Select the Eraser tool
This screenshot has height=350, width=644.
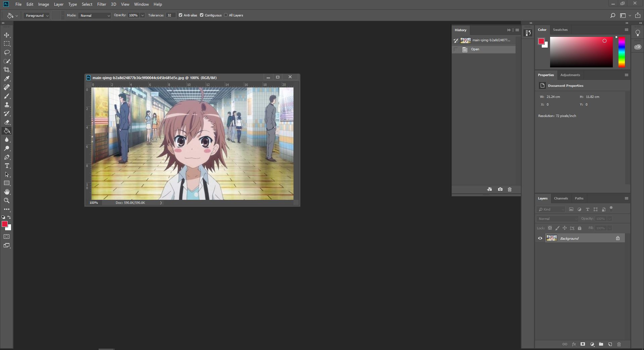click(x=7, y=122)
